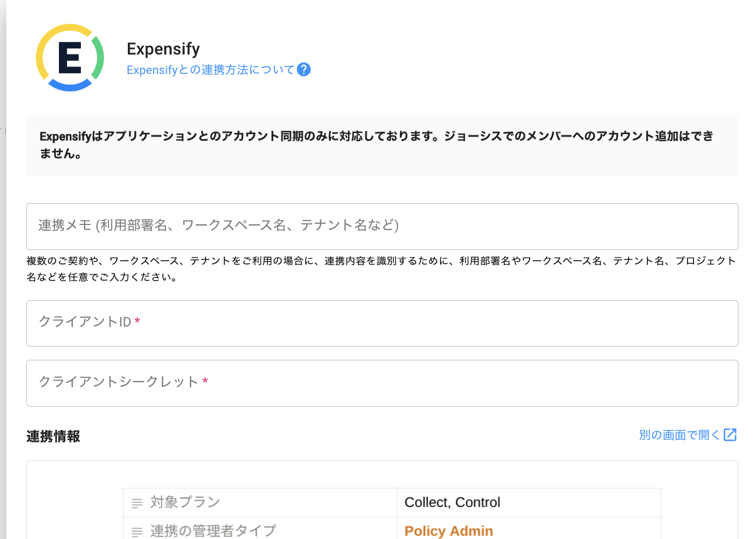Click the helper text below 連携メモ

[x=382, y=269]
